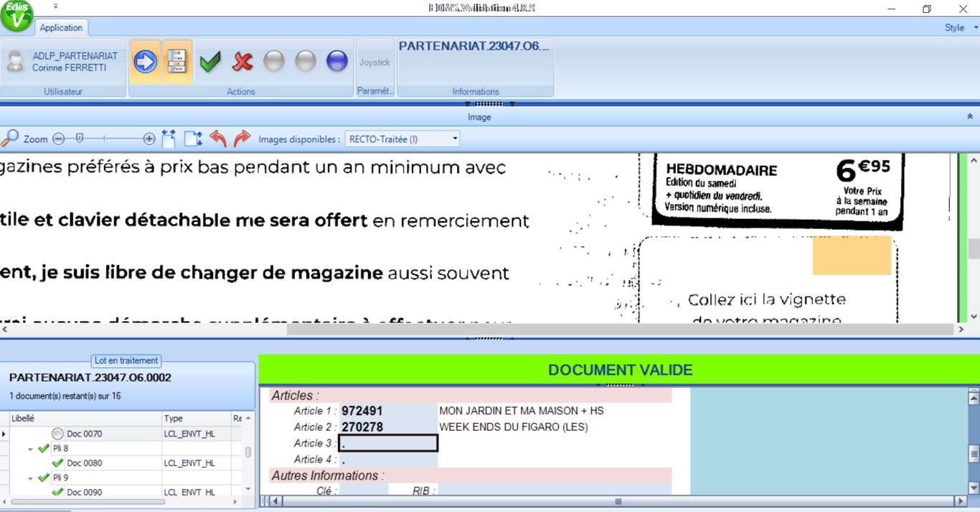
Task: Select the Lot en traitement tab
Action: 126,360
